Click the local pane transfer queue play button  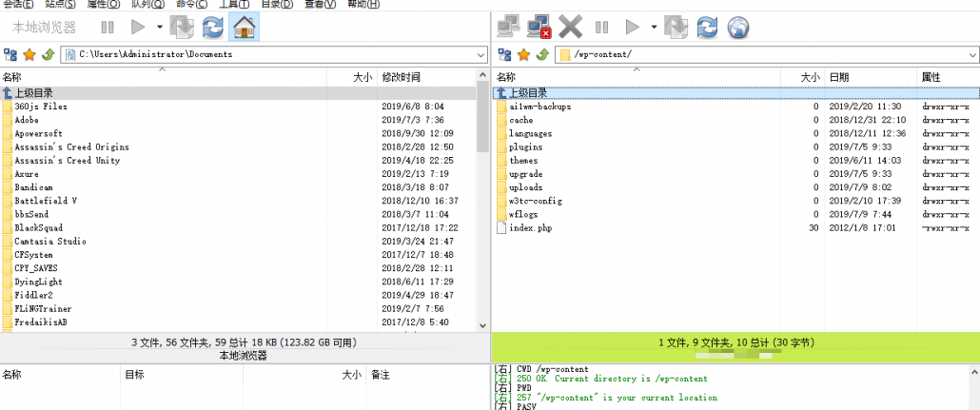click(x=138, y=28)
